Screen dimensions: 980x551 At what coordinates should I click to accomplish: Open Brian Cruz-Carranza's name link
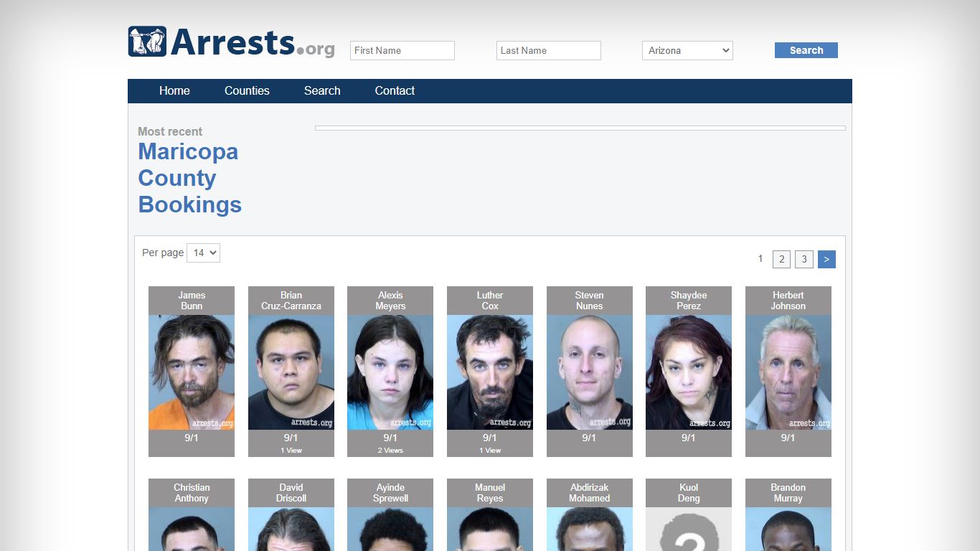pos(291,301)
